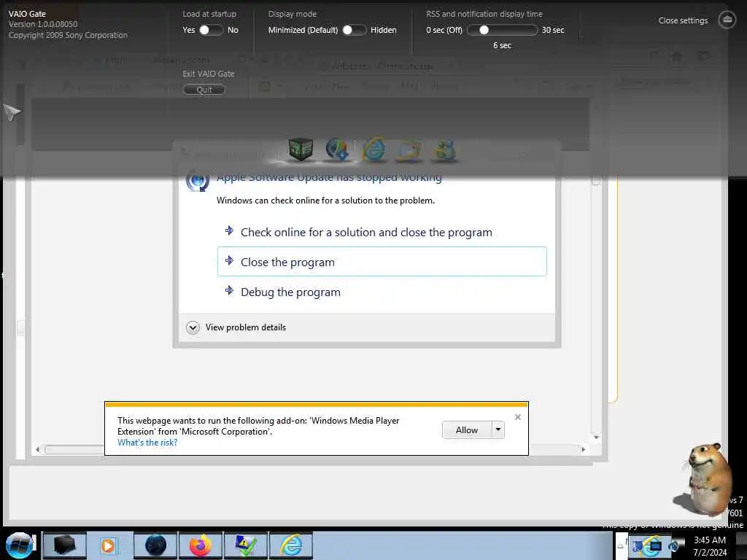The width and height of the screenshot is (747, 560).
Task: Toggle the Load at startup switch
Action: click(x=211, y=30)
